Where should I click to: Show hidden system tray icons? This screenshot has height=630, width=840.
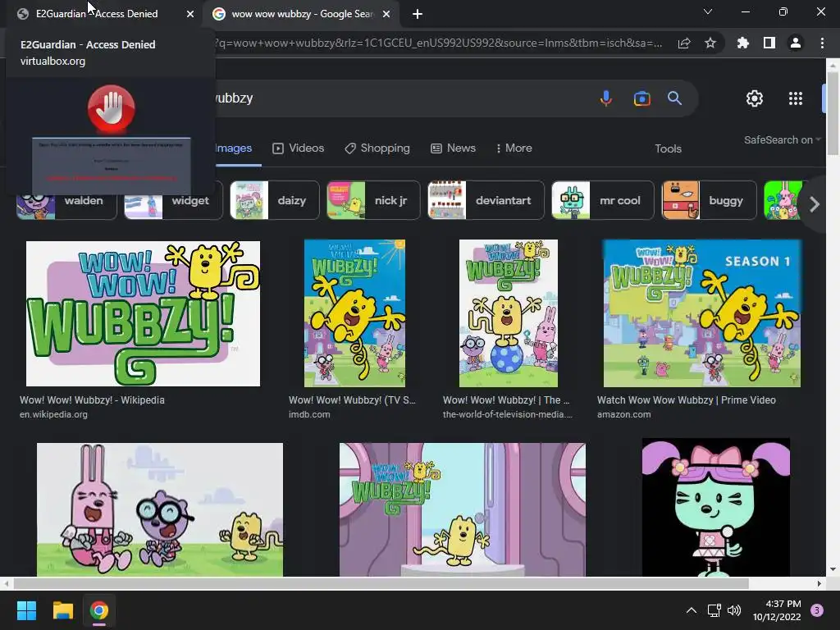coord(692,610)
